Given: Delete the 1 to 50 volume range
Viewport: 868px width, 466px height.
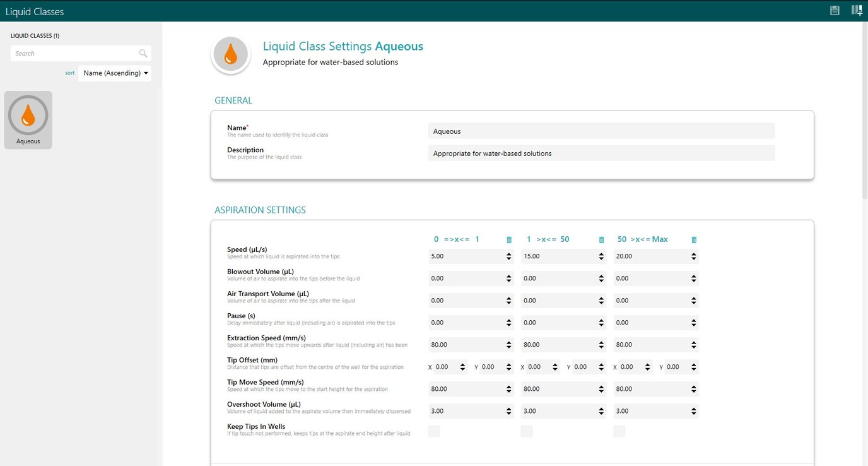Looking at the screenshot, I should pos(601,240).
